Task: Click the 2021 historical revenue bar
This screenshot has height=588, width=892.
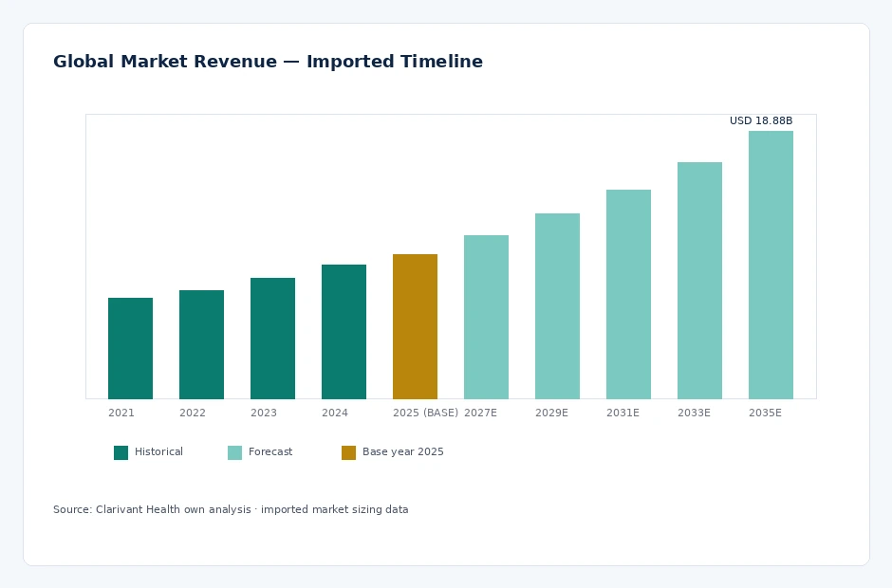Action: [130, 348]
